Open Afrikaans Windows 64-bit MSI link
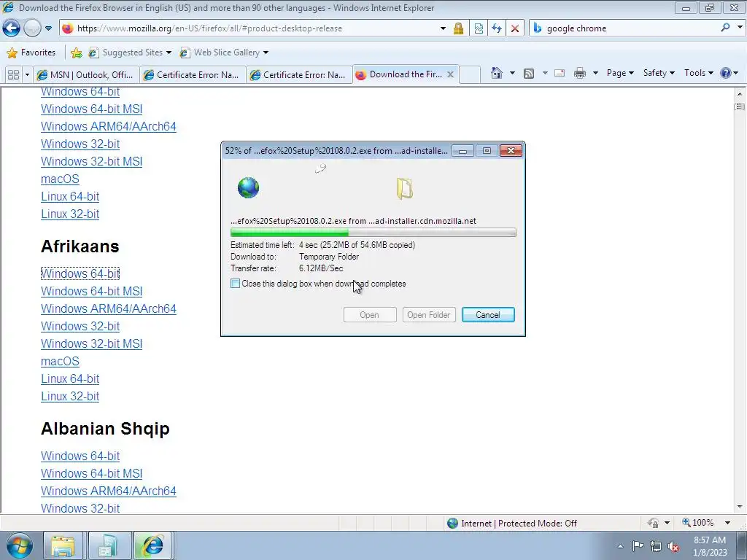 pyautogui.click(x=91, y=291)
